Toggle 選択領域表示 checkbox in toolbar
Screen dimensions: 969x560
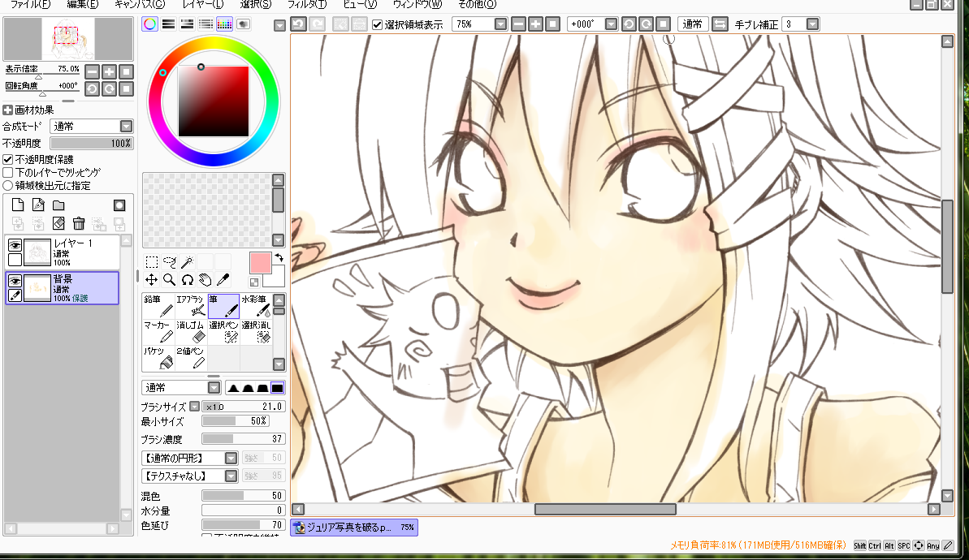pos(378,24)
